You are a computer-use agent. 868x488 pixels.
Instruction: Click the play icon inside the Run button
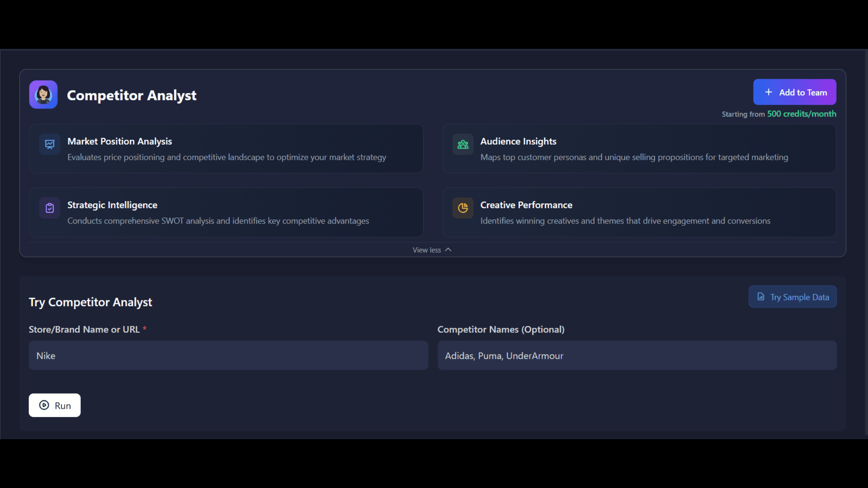43,405
